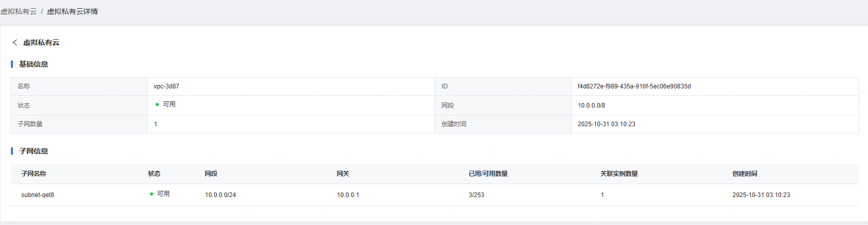Click the 子网数量 value in 基础信息
The height and width of the screenshot is (225, 868).
(156, 124)
